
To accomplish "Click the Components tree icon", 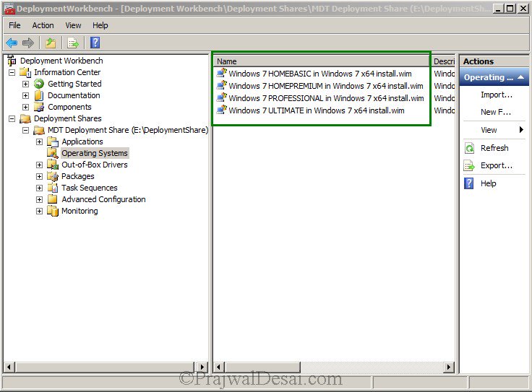I will [39, 107].
